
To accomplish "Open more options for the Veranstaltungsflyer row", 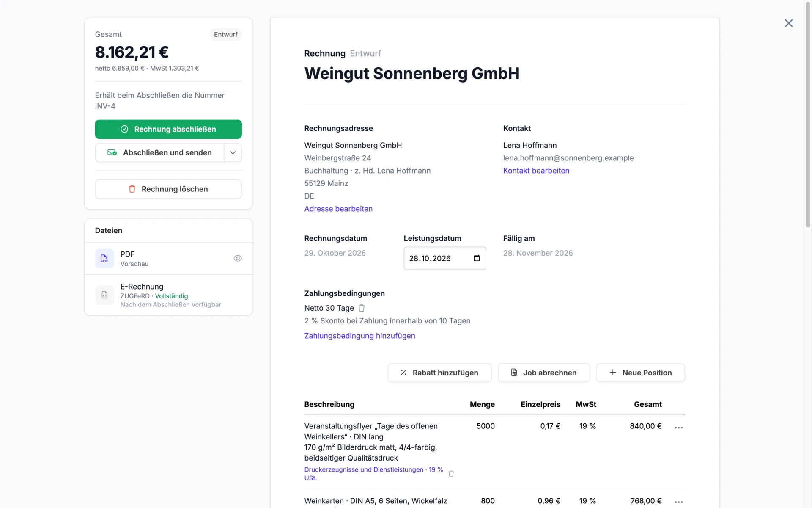I will click(678, 428).
